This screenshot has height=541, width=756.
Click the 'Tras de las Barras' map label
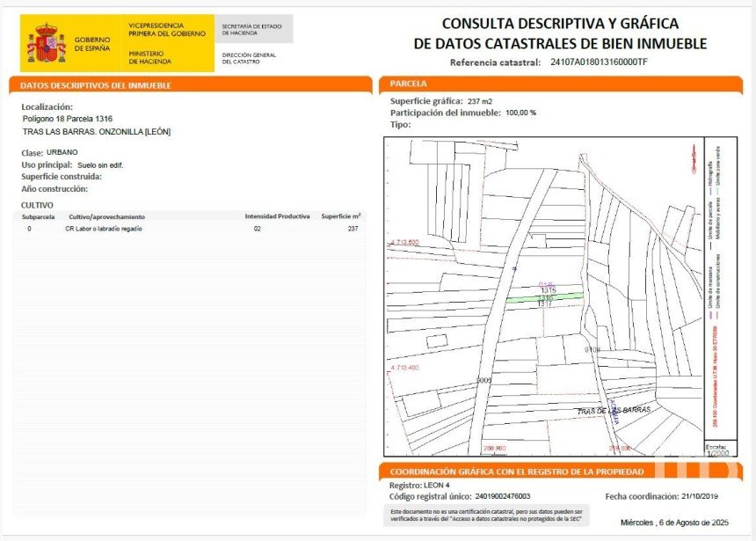(614, 411)
